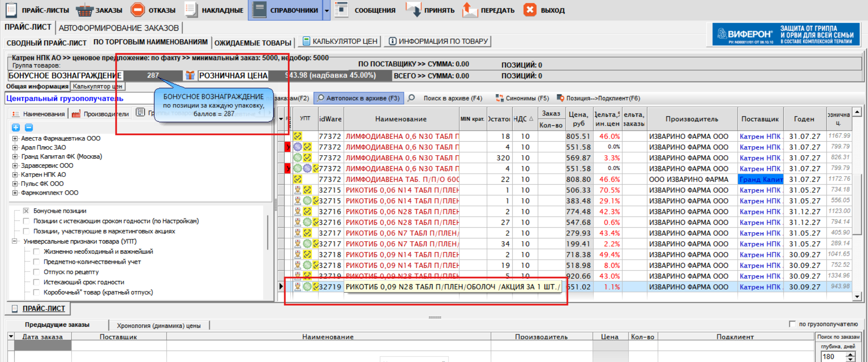Viewport: 868px width, 362px height.
Task: Open the Справочники dropdown arrow
Action: 326,10
